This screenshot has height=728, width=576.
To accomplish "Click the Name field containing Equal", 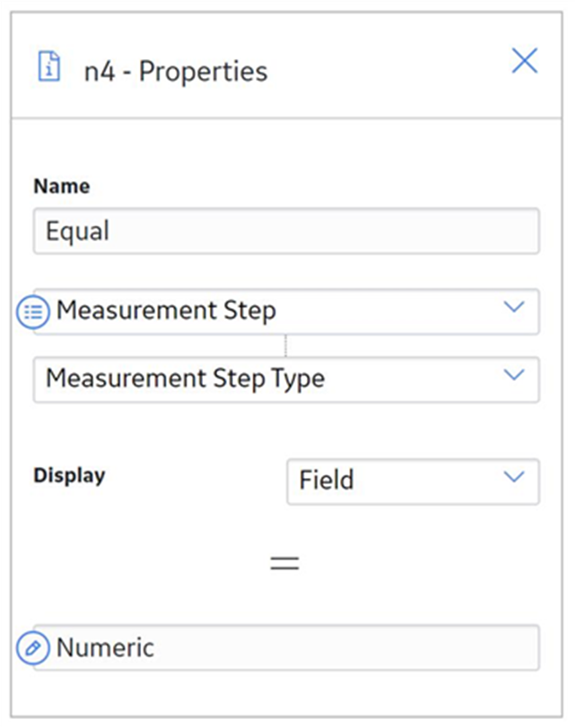I will point(286,231).
